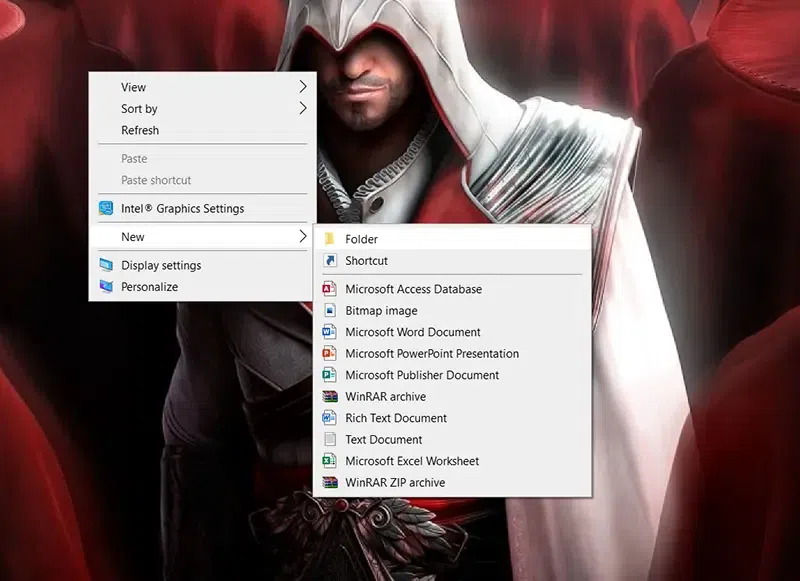This screenshot has height=581, width=800.
Task: Click the WinRAR archive icon
Action: [x=330, y=396]
